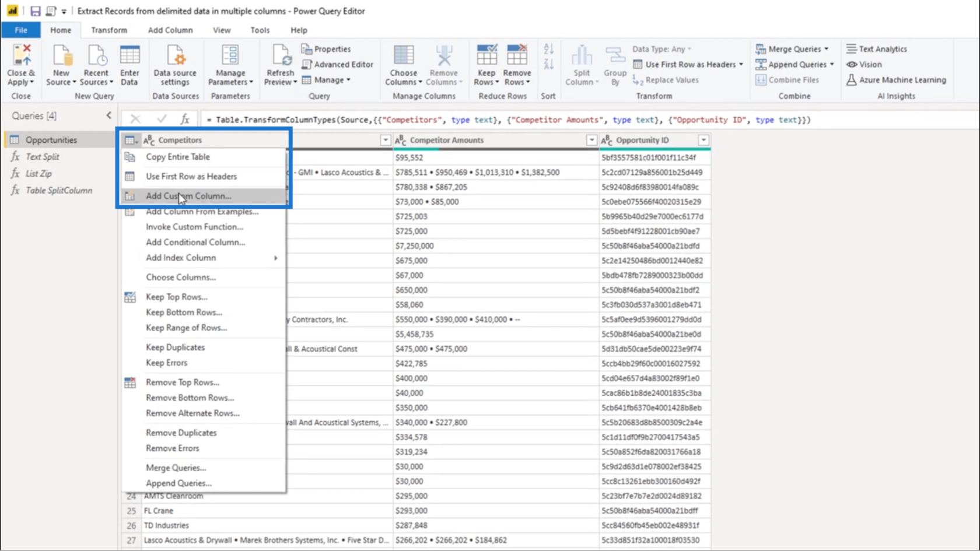Open query Properties

click(x=326, y=49)
